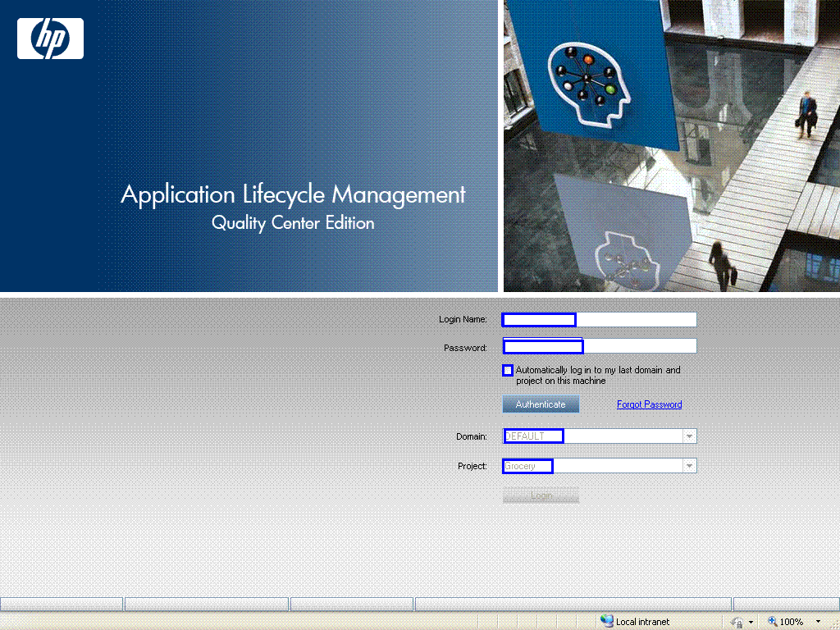
Task: Click the "100%" zoom text
Action: [792, 622]
